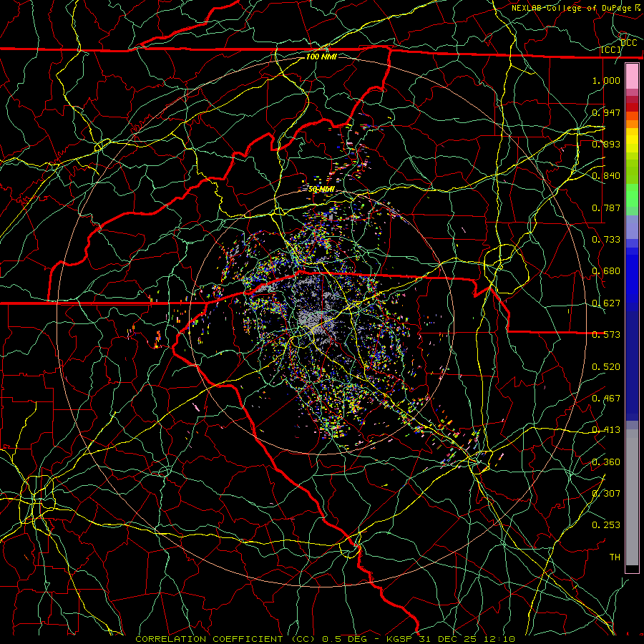Select the 1.000 value on the scale
The image size is (644, 644).
[606, 80]
